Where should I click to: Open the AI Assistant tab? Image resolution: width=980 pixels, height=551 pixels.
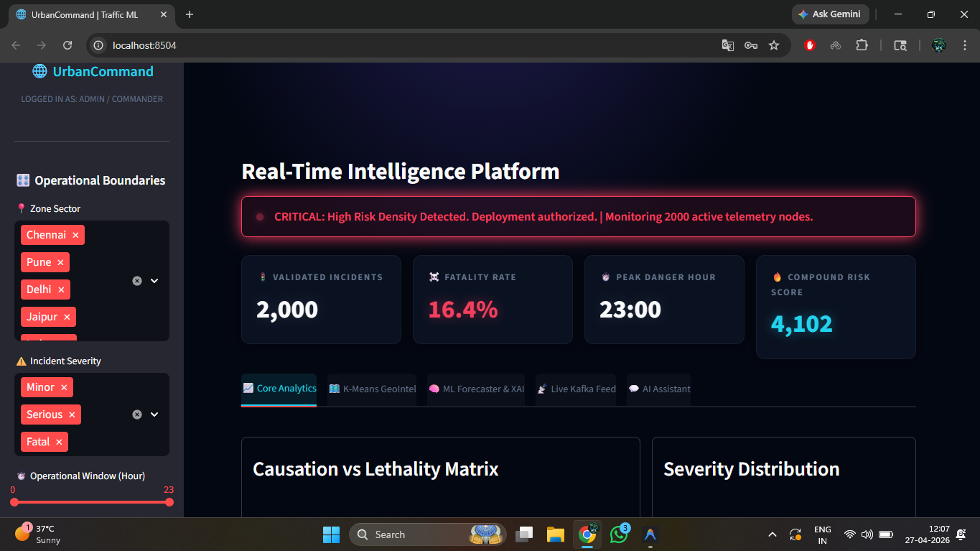[x=658, y=389]
